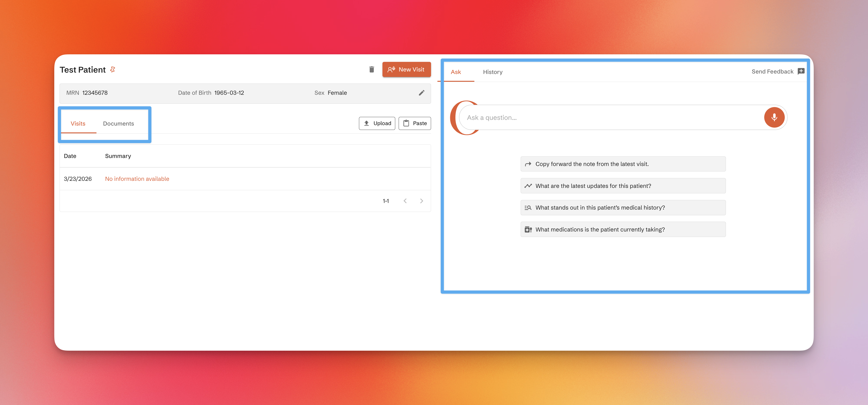Click the Sex value Female

[x=337, y=93]
